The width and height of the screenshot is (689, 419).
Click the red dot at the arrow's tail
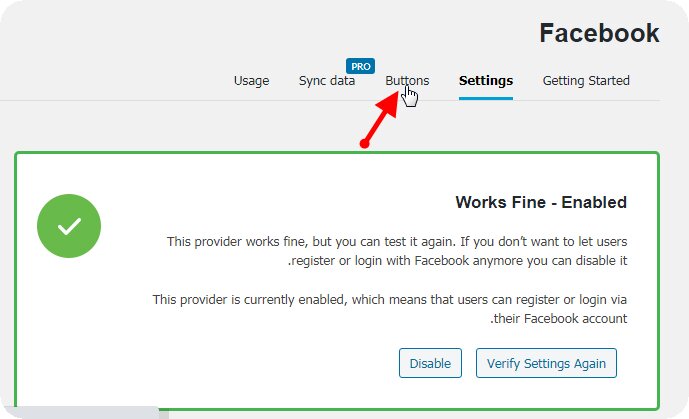[x=365, y=145]
